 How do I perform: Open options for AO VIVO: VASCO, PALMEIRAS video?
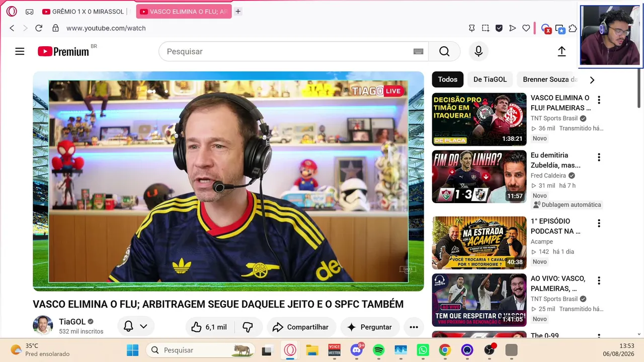point(599,280)
